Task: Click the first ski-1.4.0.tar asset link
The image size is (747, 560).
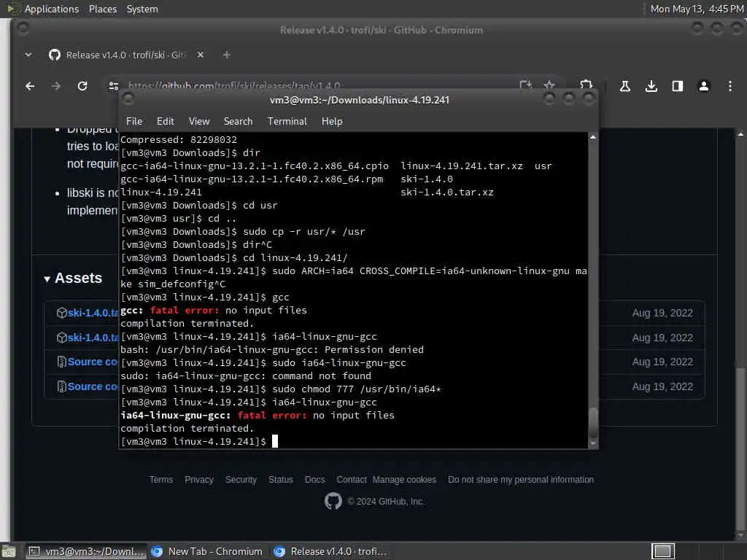Action: [93, 313]
